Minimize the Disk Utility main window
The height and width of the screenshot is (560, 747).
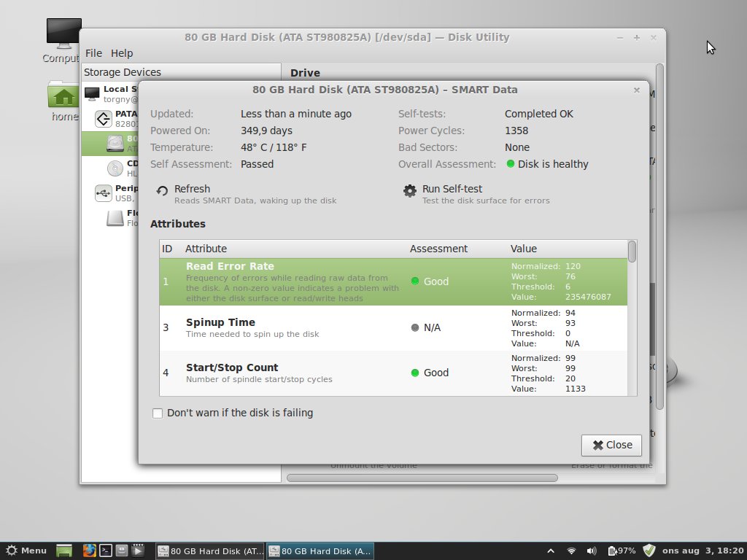620,38
